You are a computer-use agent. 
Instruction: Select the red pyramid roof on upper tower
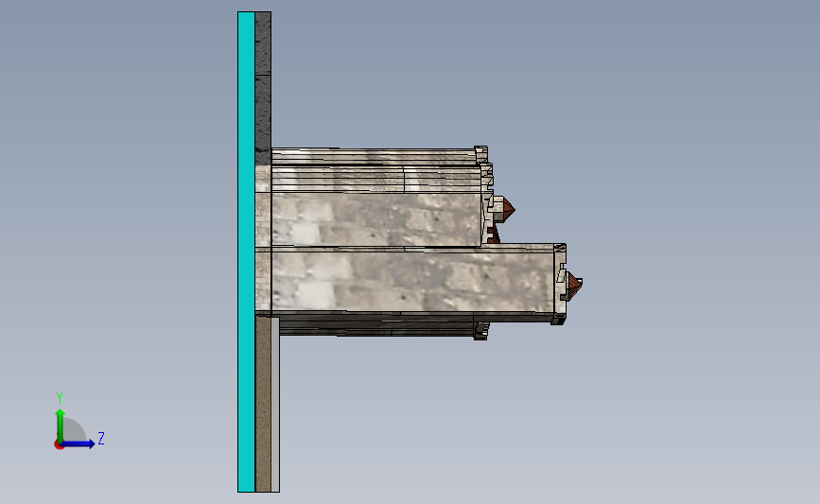pyautogui.click(x=508, y=210)
